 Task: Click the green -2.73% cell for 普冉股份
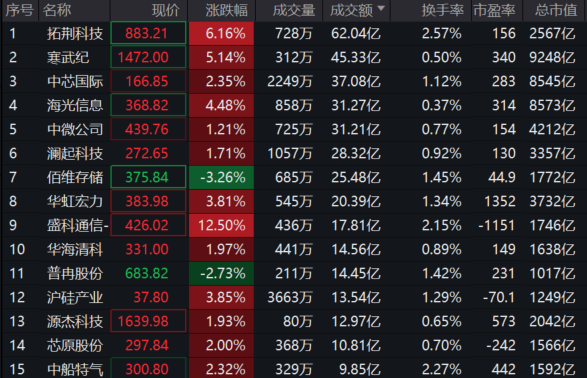pyautogui.click(x=221, y=273)
